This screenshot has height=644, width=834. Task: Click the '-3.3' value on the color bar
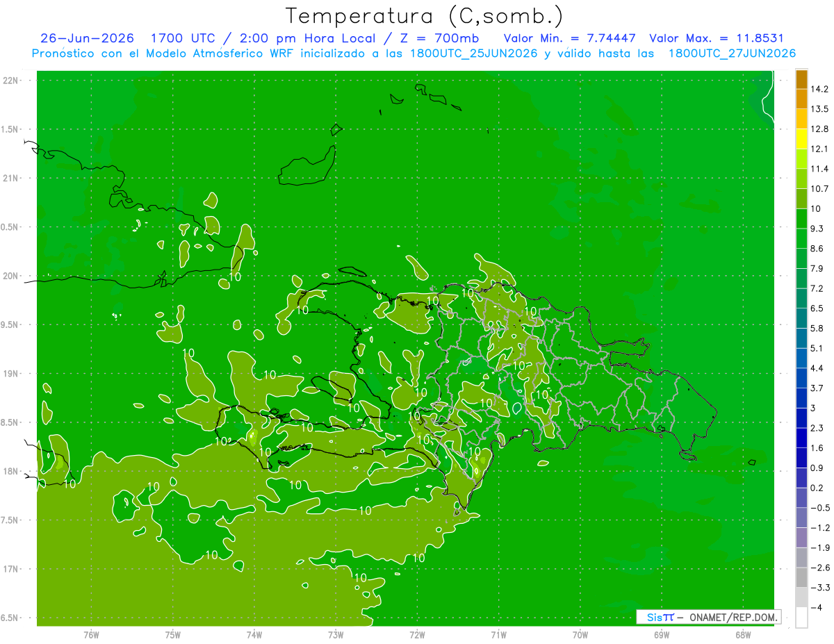[819, 588]
